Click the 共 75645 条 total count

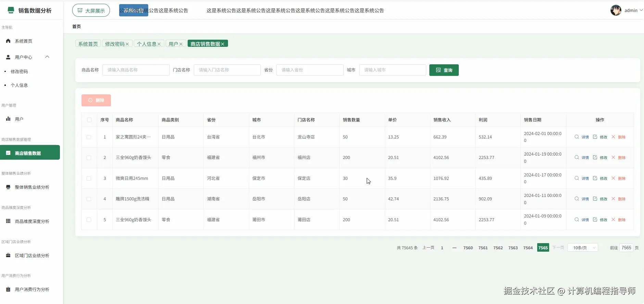(x=407, y=248)
